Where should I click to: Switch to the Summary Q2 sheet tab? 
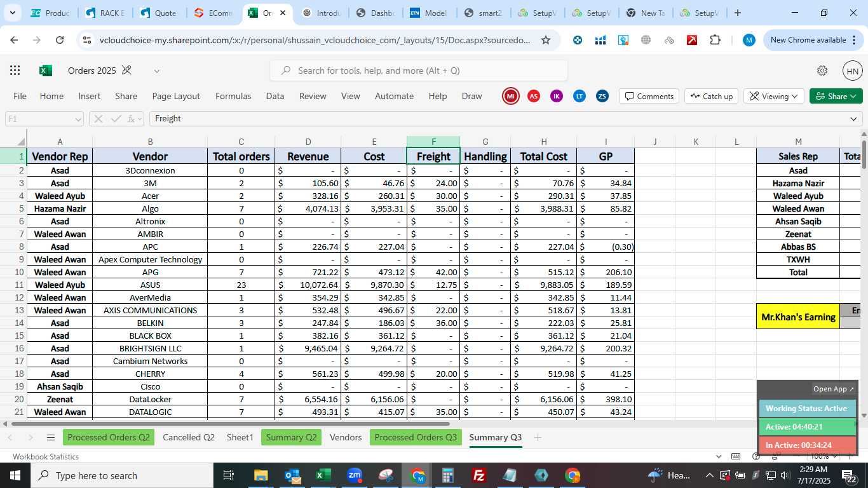[x=291, y=437]
